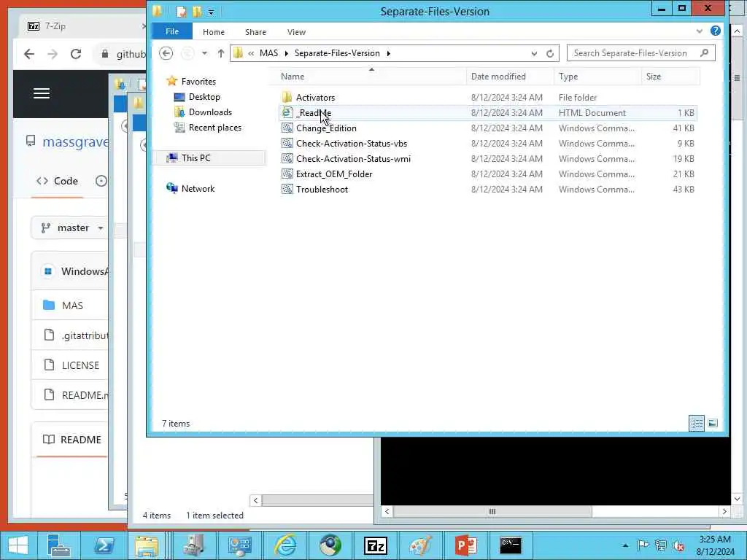Open File Explorer taskbar button
Screen dimensions: 747x560
pos(147,545)
